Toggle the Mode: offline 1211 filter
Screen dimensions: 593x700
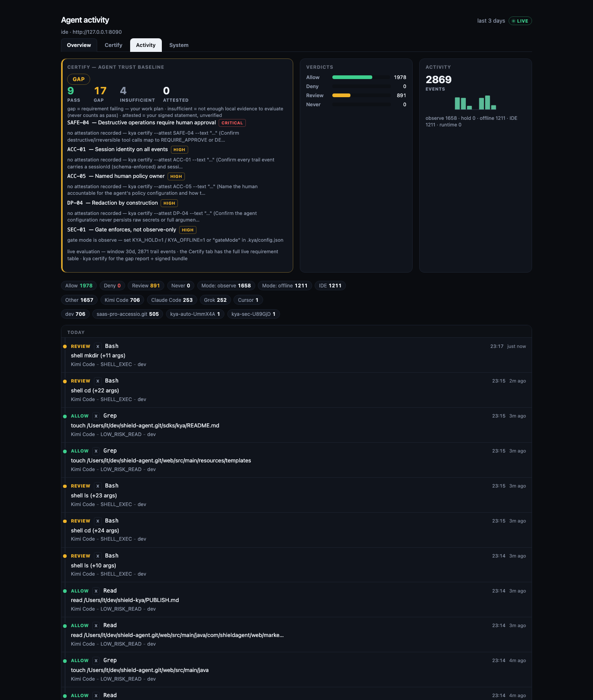[x=285, y=286]
